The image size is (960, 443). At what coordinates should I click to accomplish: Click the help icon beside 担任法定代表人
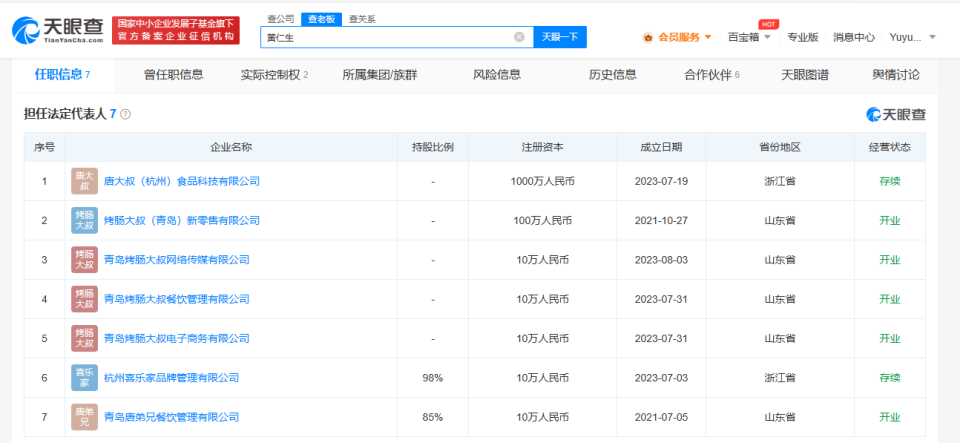pyautogui.click(x=125, y=115)
